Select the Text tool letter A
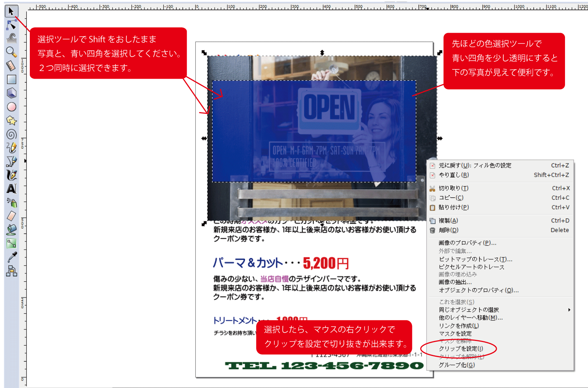The height and width of the screenshot is (388, 588). pos(11,189)
